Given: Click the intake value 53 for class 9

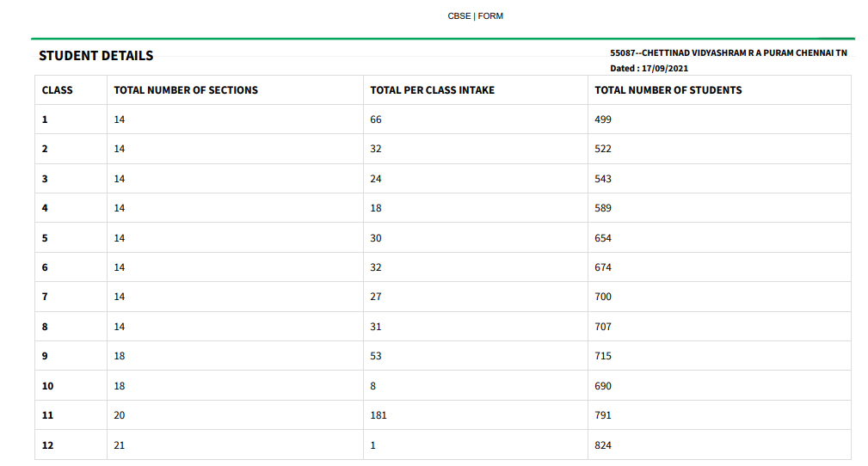Looking at the screenshot, I should [x=476, y=356].
